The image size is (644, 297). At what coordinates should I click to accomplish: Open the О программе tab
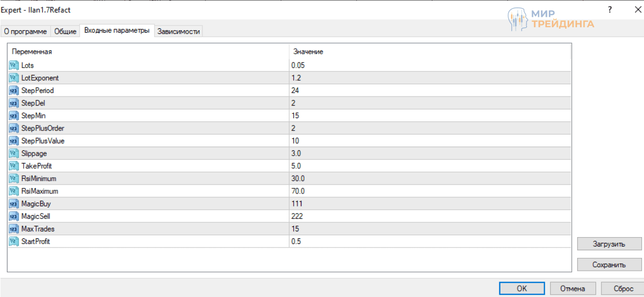[x=25, y=31]
